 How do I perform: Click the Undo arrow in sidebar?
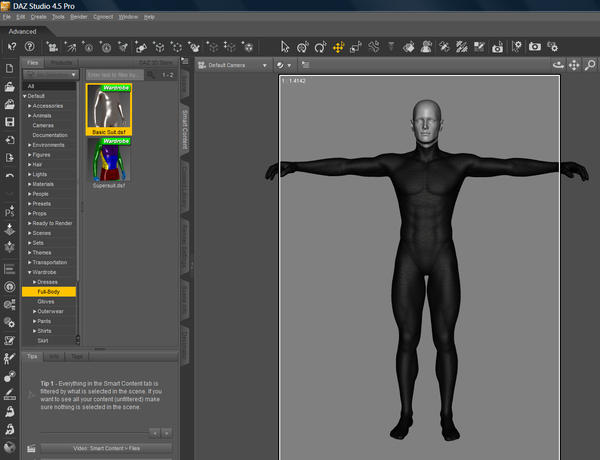tap(9, 176)
